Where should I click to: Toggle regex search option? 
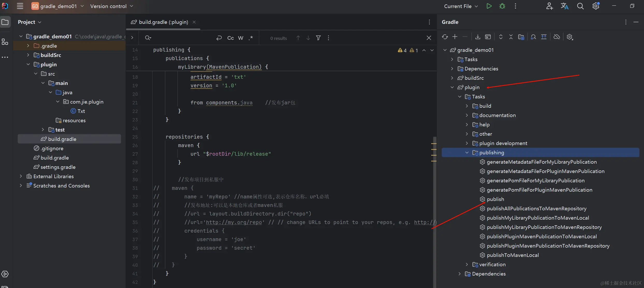coord(251,38)
